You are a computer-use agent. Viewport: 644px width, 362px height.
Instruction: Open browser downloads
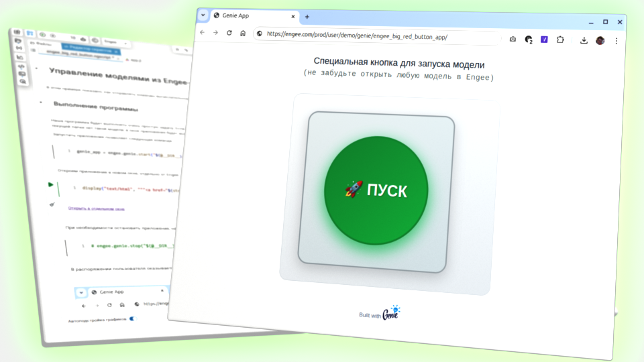click(584, 40)
